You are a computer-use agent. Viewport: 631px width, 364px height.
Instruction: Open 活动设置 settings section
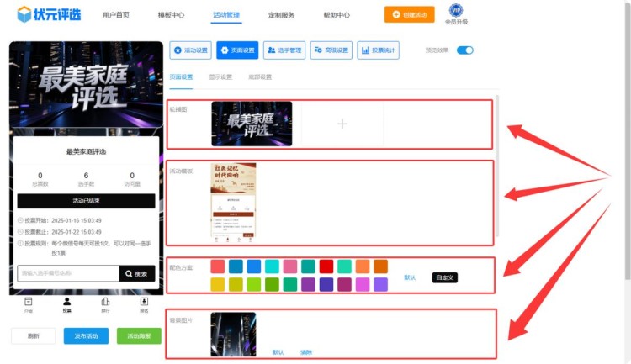pyautogui.click(x=190, y=50)
